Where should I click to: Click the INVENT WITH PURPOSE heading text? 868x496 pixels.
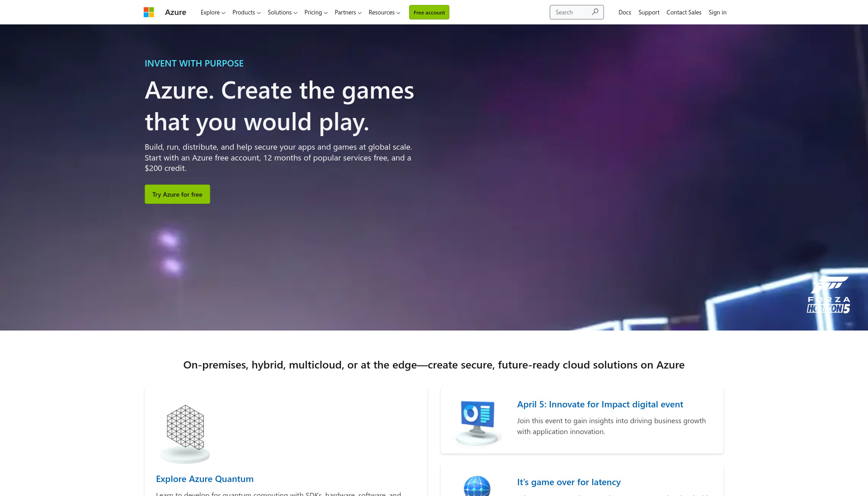pos(194,63)
